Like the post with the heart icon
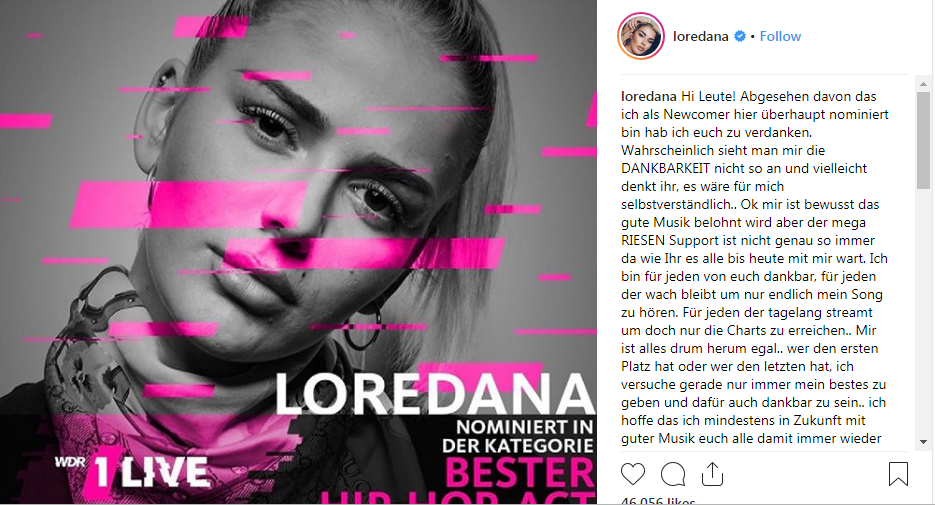The width and height of the screenshot is (935, 506). tap(633, 474)
